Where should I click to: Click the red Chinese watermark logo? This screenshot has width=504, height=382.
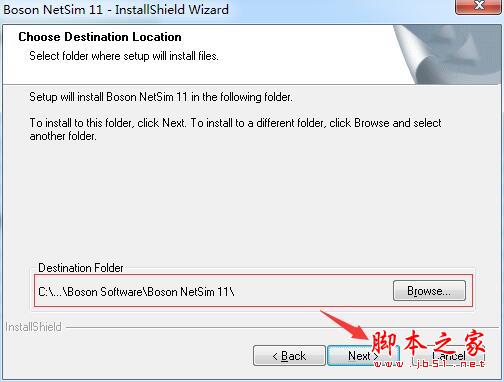click(x=428, y=343)
